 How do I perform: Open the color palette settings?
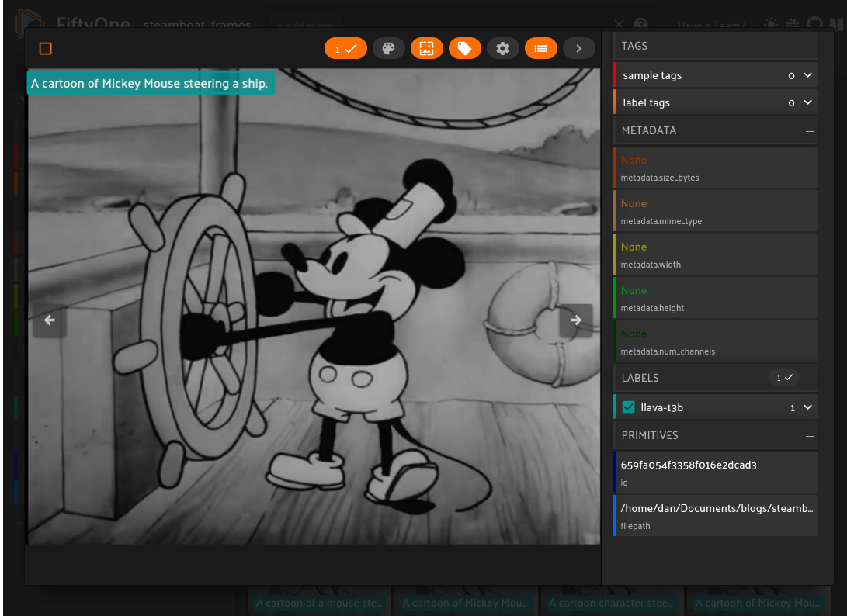coord(389,49)
